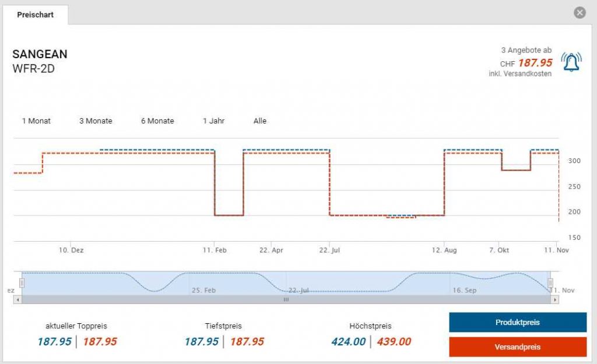Choose the 6 Monate time range

tap(157, 121)
